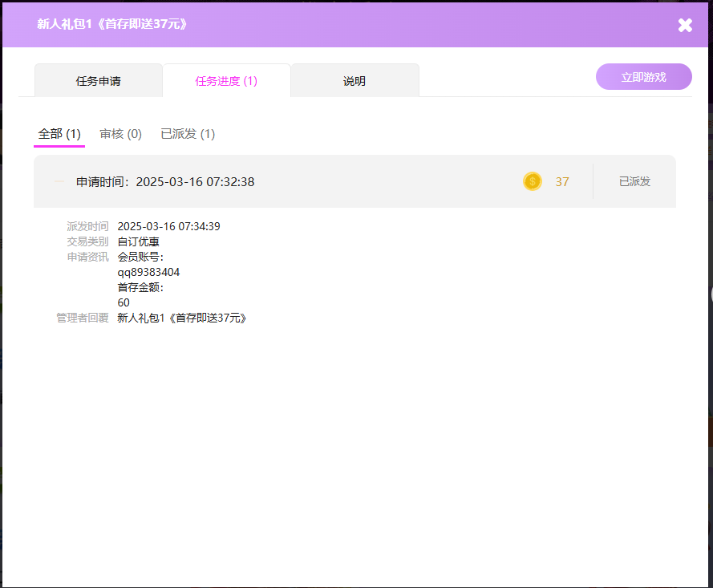The image size is (713, 588).
Task: Click the 派发时间 date value
Action: 170,225
